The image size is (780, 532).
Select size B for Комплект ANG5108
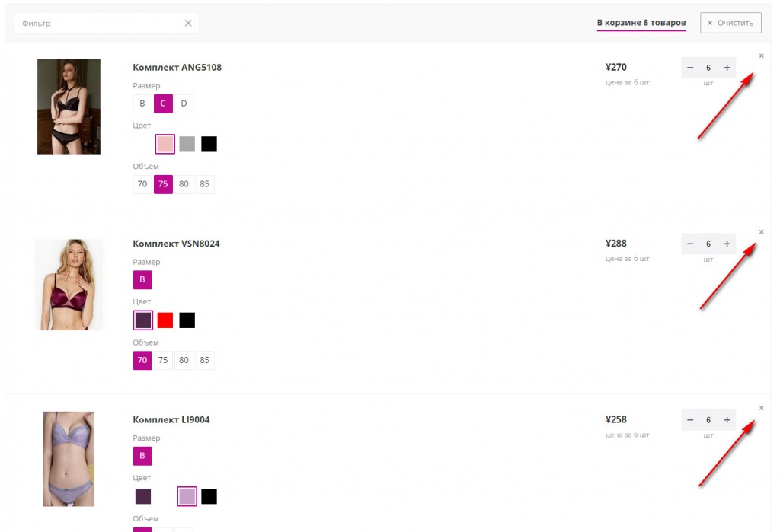142,104
